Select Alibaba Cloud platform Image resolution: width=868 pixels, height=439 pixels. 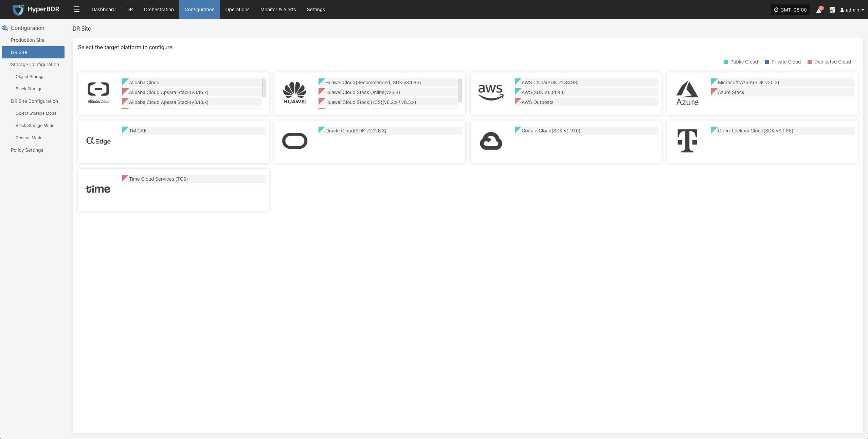click(192, 83)
